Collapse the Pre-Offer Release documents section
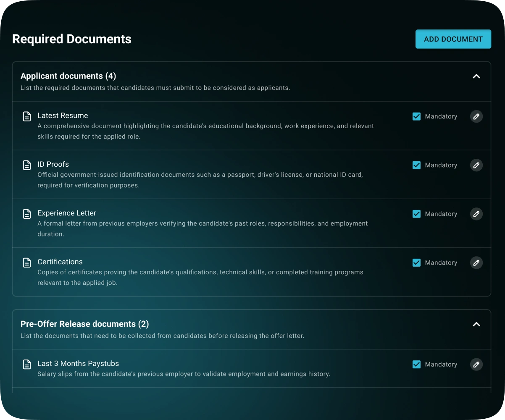 coord(476,324)
